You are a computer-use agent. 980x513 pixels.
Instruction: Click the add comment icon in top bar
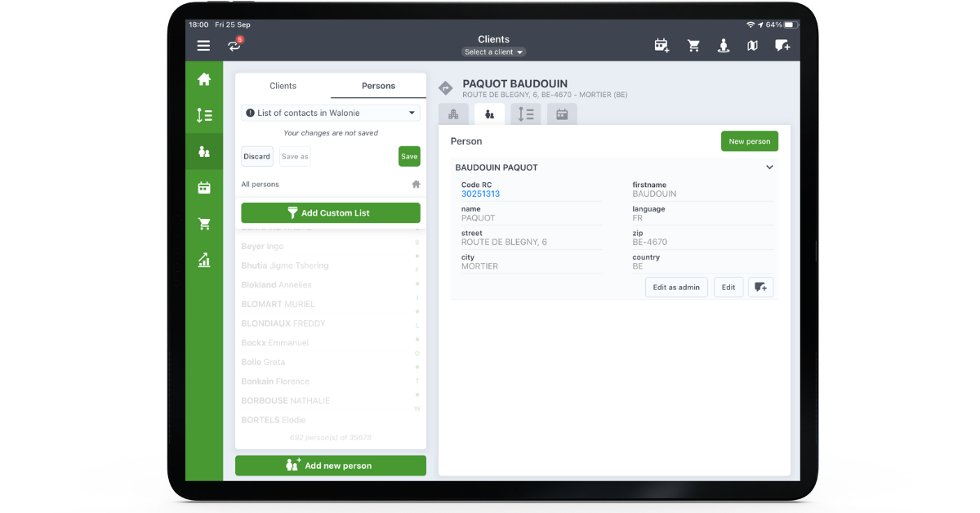pyautogui.click(x=782, y=46)
